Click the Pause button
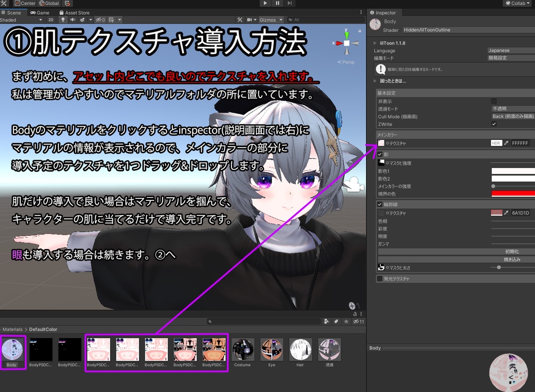Image resolution: width=535 pixels, height=392 pixels. 277,3
